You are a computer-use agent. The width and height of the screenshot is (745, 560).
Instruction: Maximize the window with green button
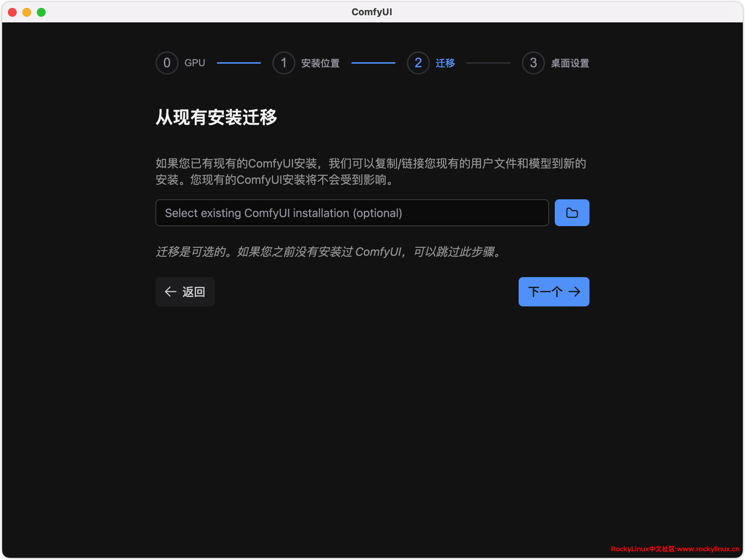41,12
